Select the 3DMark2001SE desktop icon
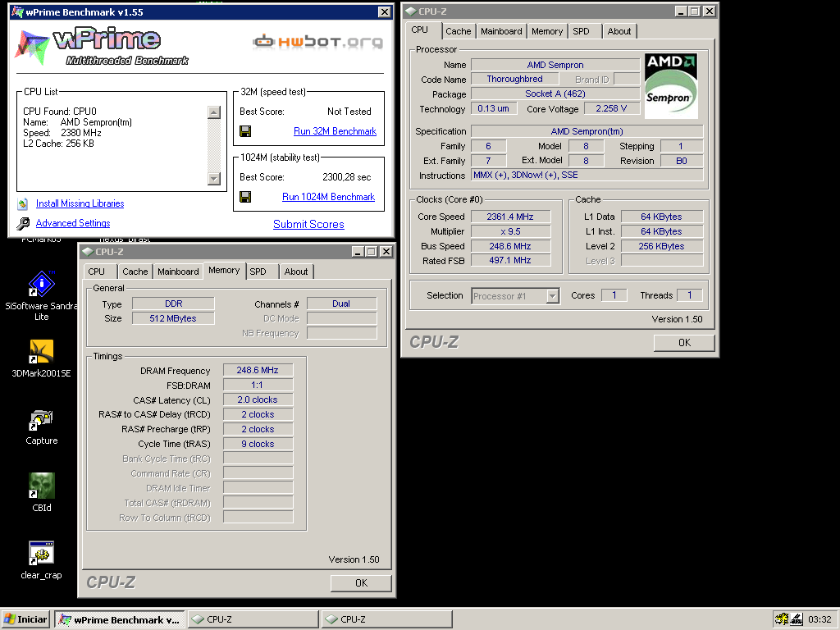Viewport: 840px width, 630px height. 41,358
